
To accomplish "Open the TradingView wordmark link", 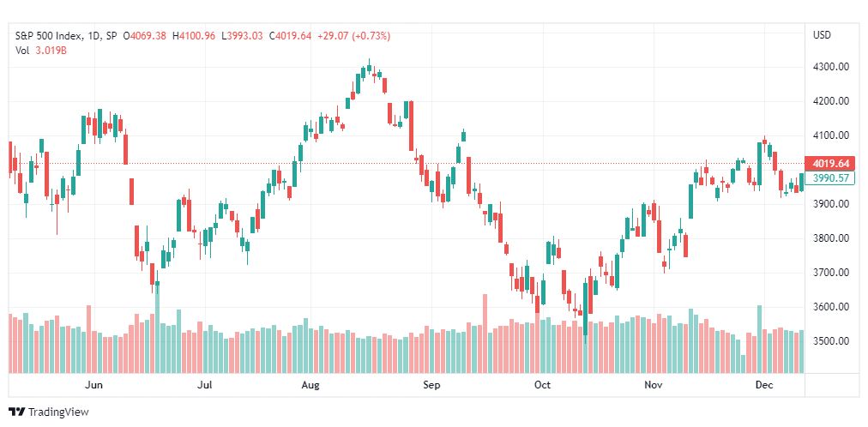I will click(58, 412).
